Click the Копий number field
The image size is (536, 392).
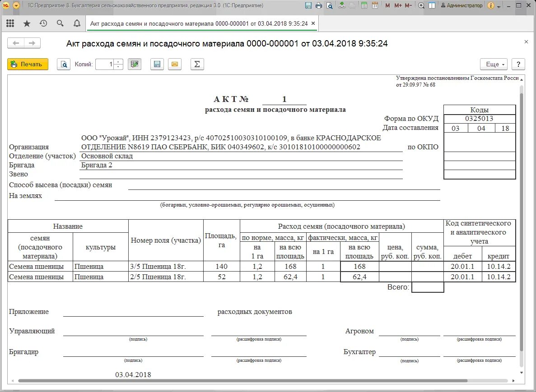point(105,64)
